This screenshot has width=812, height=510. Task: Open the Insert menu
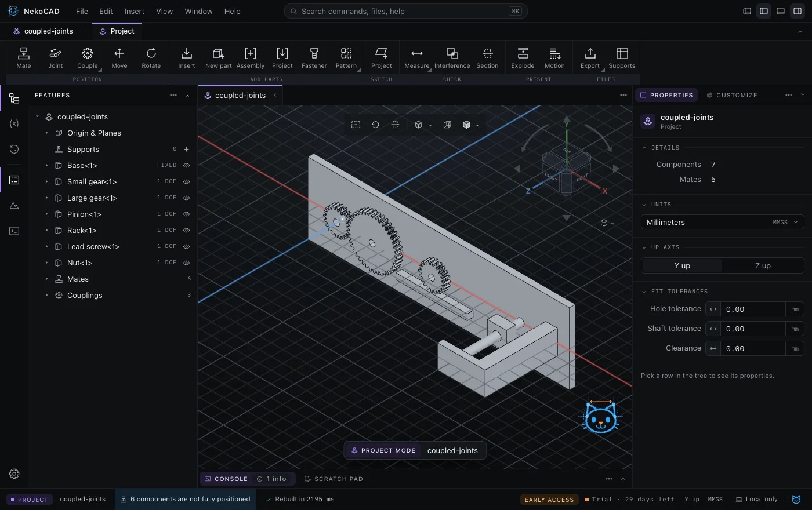pyautogui.click(x=135, y=11)
